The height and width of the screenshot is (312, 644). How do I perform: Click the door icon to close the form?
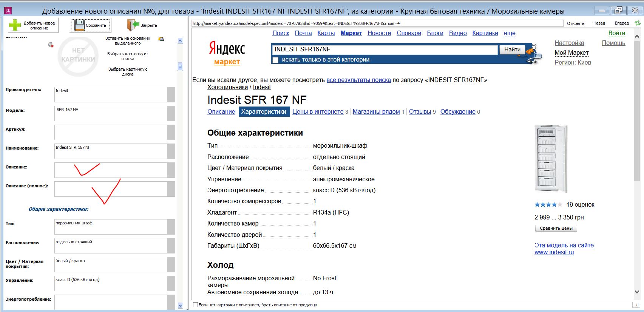(x=133, y=25)
